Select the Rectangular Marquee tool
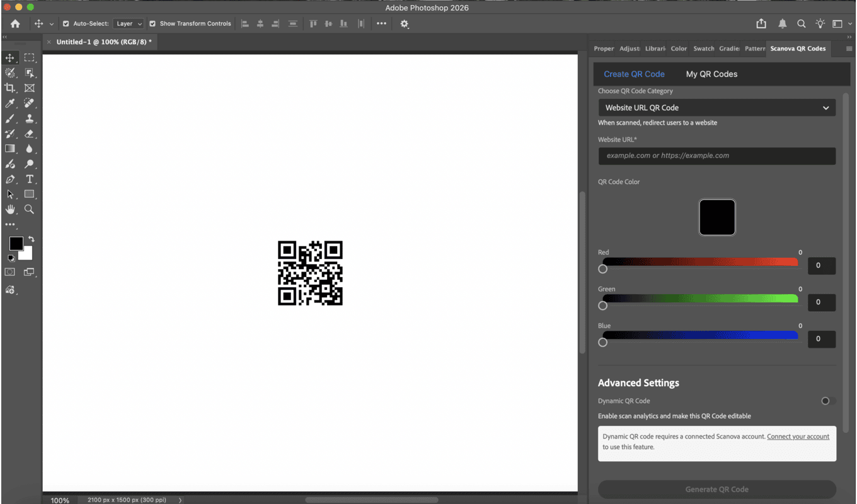Screen dimensions: 857x504 [x=29, y=58]
